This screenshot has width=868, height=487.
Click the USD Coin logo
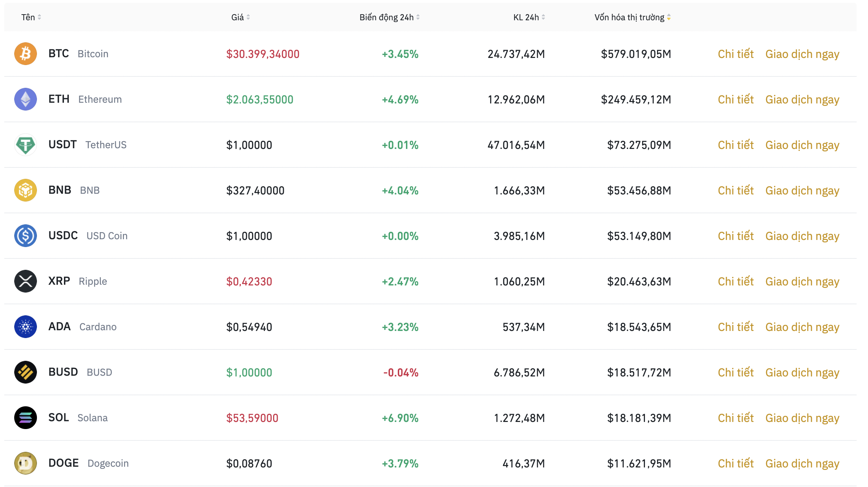pyautogui.click(x=26, y=236)
